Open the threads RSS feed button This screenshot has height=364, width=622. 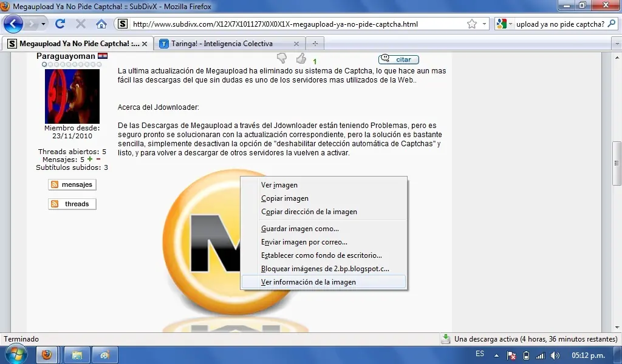[72, 204]
